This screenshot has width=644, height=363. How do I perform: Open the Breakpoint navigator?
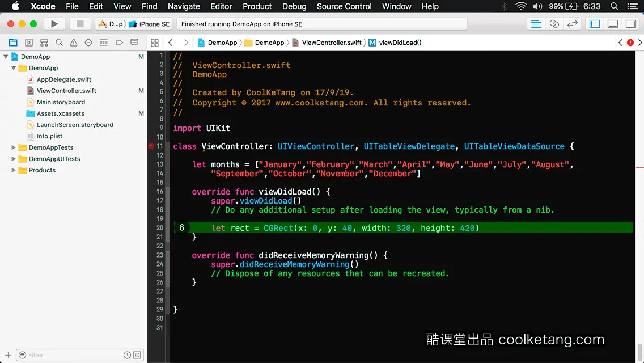click(x=119, y=43)
